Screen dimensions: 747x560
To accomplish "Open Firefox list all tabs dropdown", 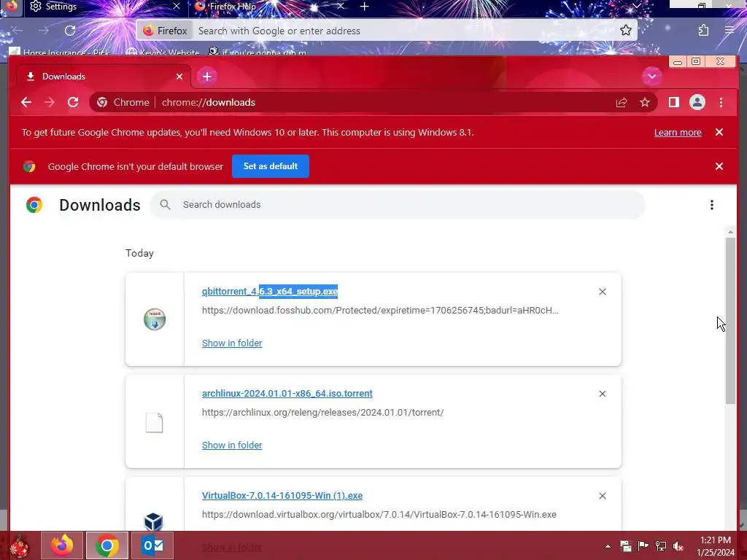I will 636,6.
